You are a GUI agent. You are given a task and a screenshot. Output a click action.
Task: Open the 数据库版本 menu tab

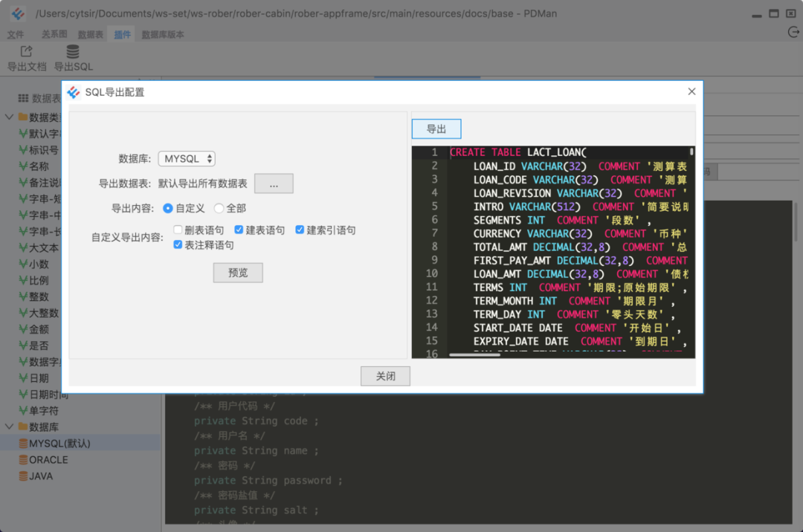tap(162, 34)
